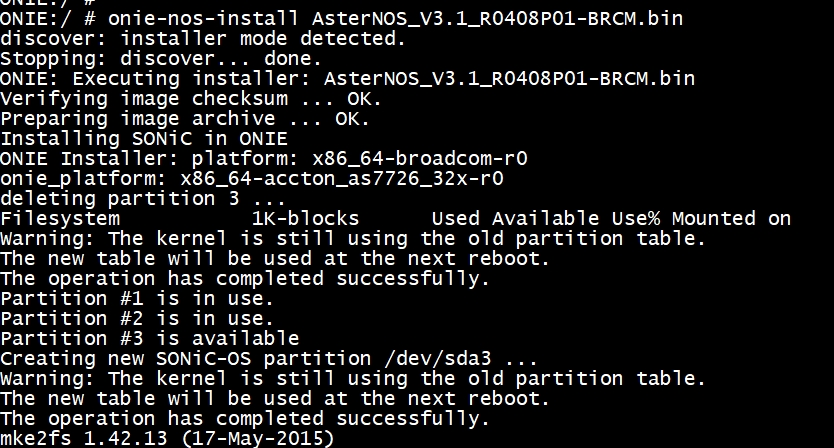Click the platform x86_64-broadcom-r0 text
834x448 pixels.
coord(360,159)
